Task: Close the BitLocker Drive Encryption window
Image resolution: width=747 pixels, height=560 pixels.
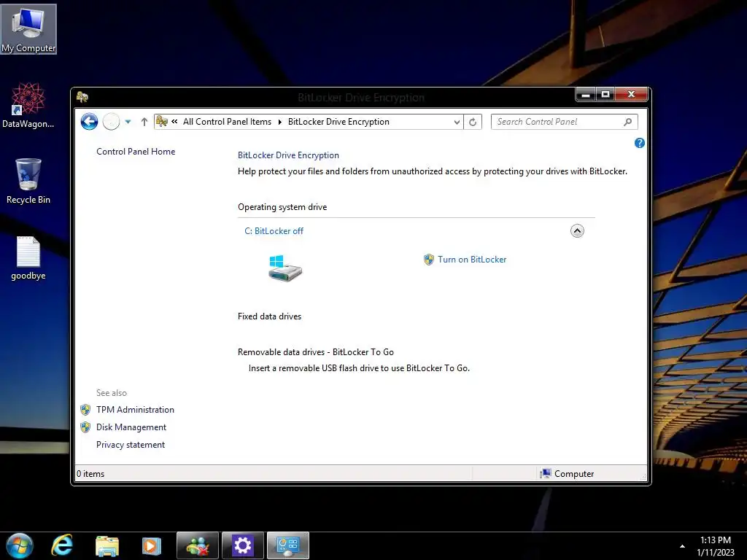Action: (631, 94)
